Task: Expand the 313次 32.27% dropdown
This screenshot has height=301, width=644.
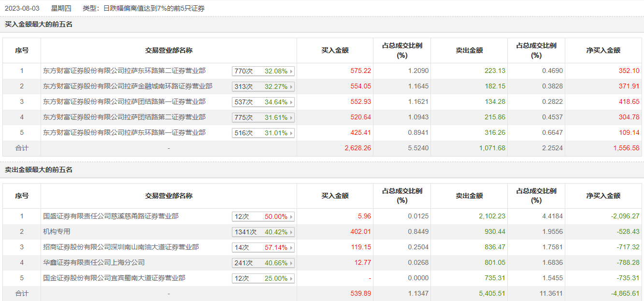Action: click(263, 86)
